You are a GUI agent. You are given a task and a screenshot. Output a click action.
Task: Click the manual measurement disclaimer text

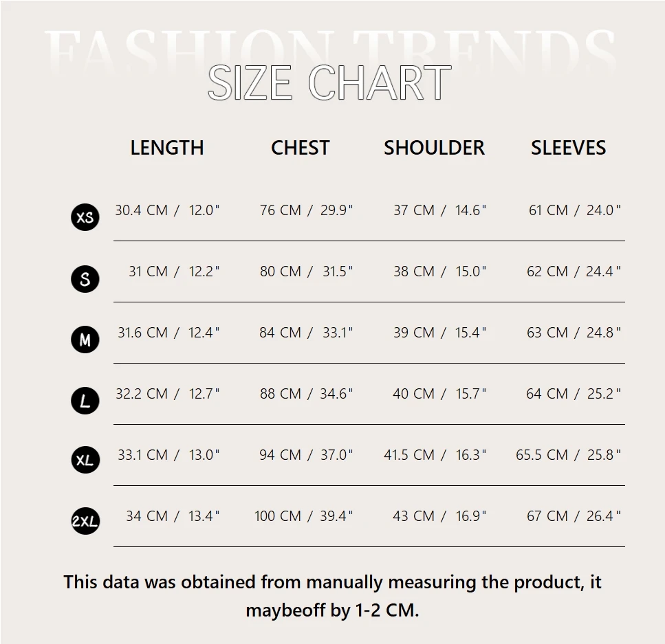tap(332, 596)
